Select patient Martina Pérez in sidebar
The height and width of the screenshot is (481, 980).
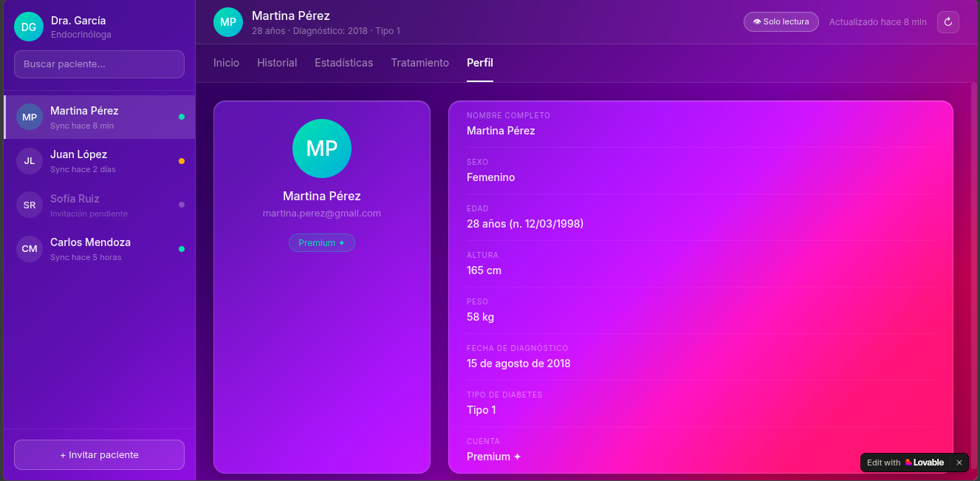(100, 117)
